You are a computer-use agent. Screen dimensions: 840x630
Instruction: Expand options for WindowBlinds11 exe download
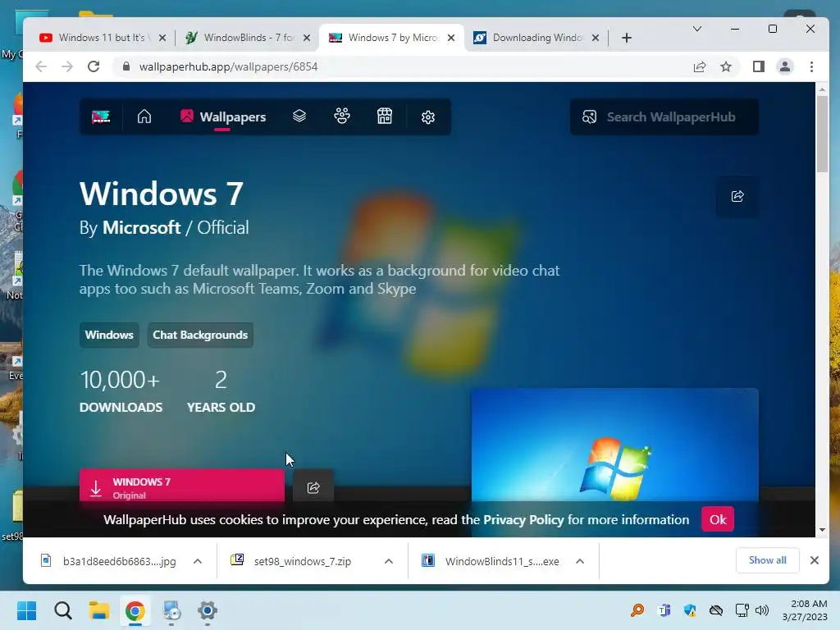click(x=580, y=561)
